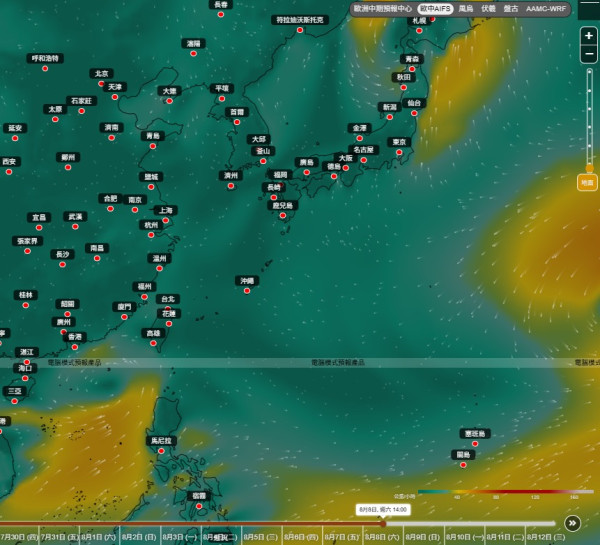Image resolution: width=600 pixels, height=545 pixels.
Task: Jump to 8月6日 (四) on the timeline
Action: click(301, 537)
